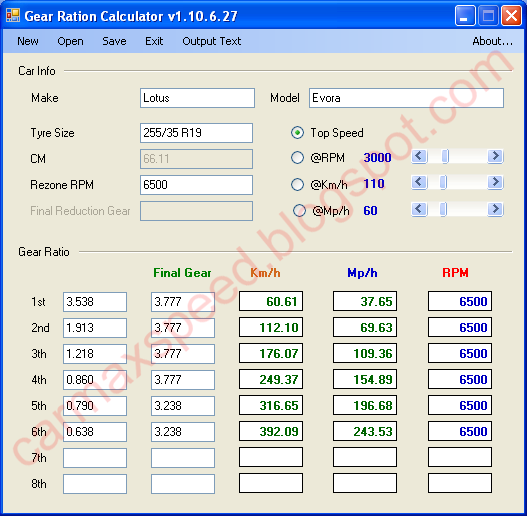The height and width of the screenshot is (516, 527).
Task: Click right arrow of @Mp/h slider
Action: (x=495, y=209)
